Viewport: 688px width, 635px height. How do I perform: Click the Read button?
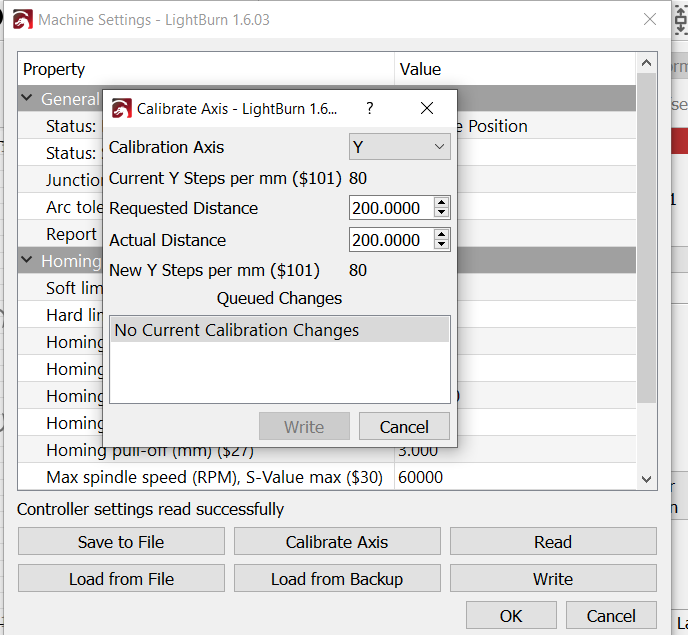click(553, 542)
